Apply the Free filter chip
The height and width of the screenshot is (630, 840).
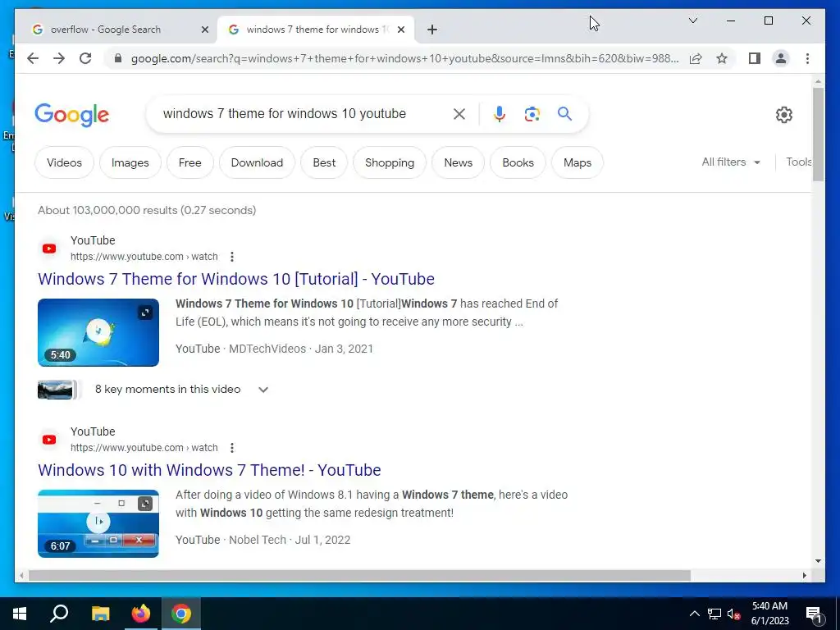190,162
